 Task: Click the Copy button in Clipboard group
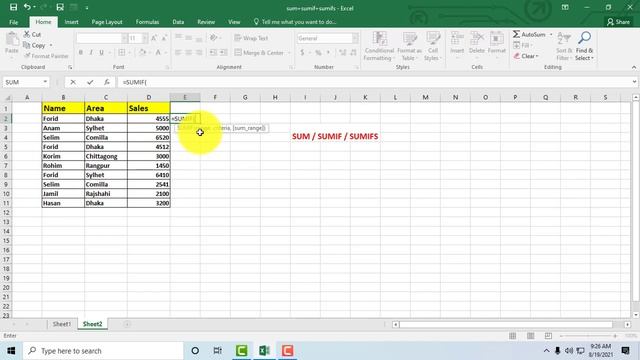[35, 45]
